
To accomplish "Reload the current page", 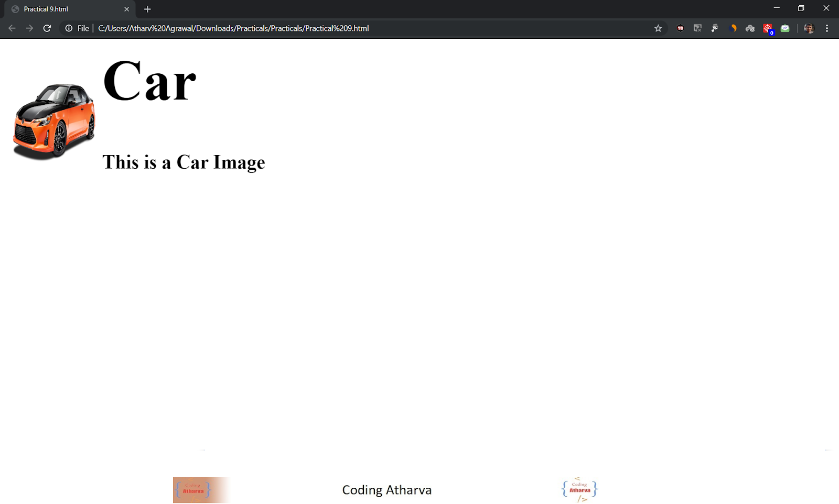I will point(47,28).
